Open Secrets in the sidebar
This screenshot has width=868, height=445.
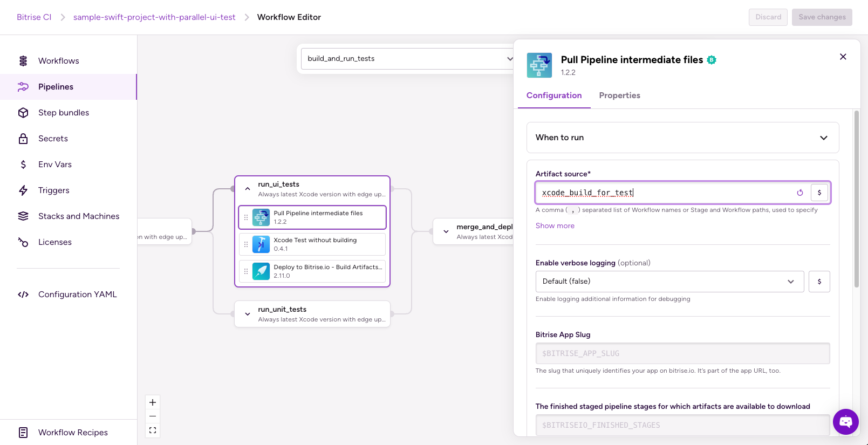[x=69, y=139]
